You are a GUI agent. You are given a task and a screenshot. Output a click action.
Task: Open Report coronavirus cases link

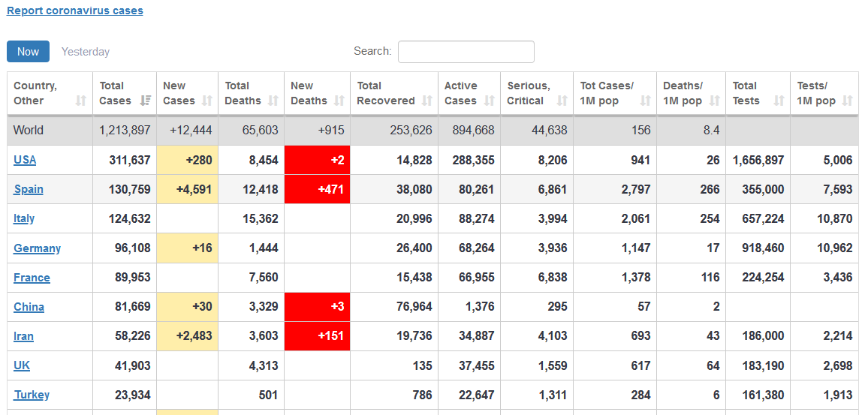75,11
